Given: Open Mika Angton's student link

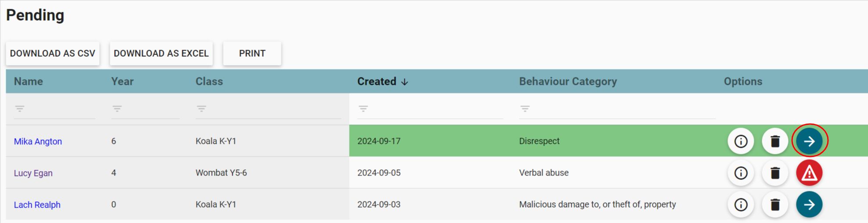Looking at the screenshot, I should coord(38,141).
